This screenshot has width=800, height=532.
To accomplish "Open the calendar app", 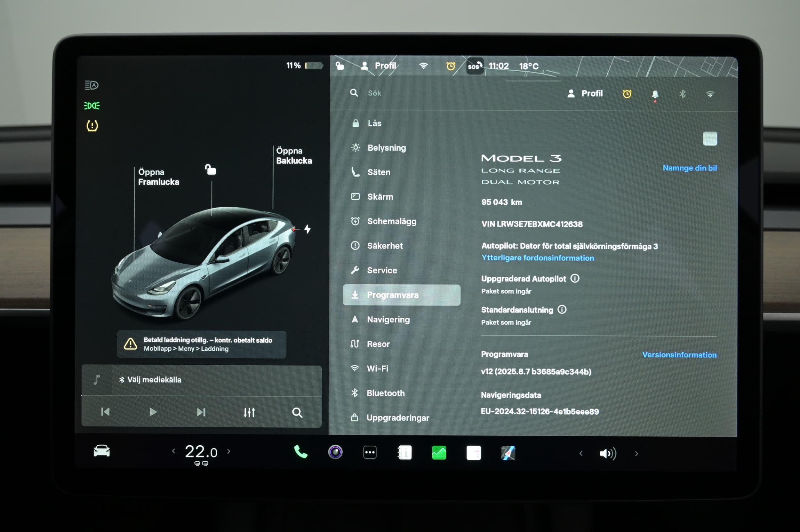I will click(x=474, y=453).
